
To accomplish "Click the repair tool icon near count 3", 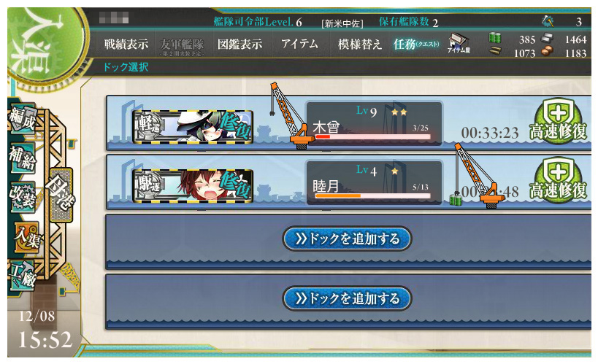I will [548, 21].
